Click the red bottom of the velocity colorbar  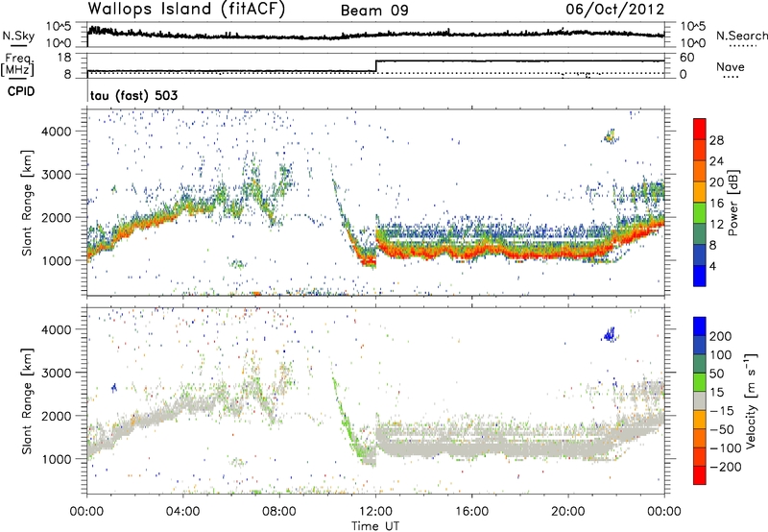tap(700, 475)
